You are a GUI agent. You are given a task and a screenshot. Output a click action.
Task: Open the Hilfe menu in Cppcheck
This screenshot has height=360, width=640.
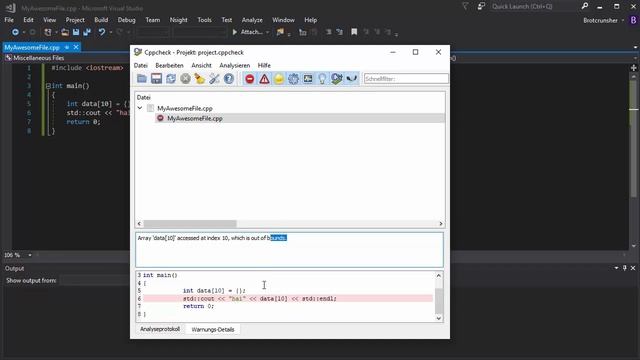pyautogui.click(x=264, y=65)
